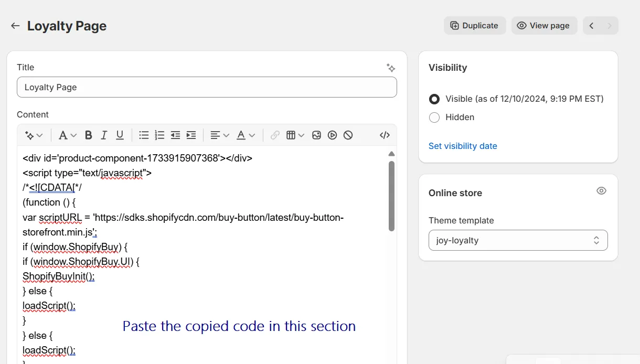640x364 pixels.
Task: Click the code line "(function () {"
Action: (x=49, y=202)
